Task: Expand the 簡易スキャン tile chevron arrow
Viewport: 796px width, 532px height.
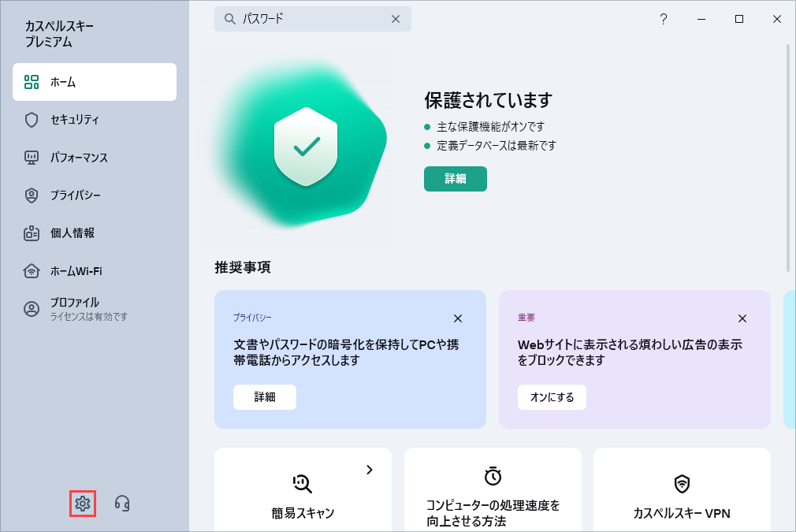Action: click(x=370, y=470)
